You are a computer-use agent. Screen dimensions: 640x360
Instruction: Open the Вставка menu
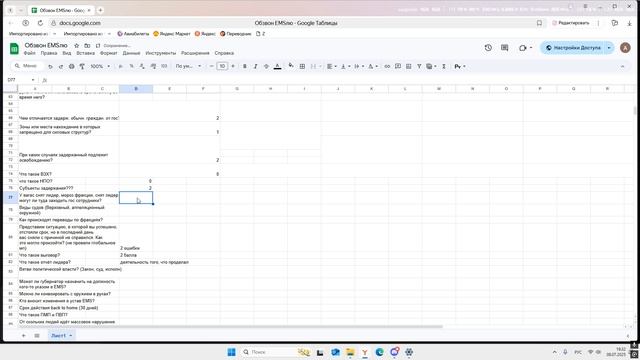tap(85, 53)
